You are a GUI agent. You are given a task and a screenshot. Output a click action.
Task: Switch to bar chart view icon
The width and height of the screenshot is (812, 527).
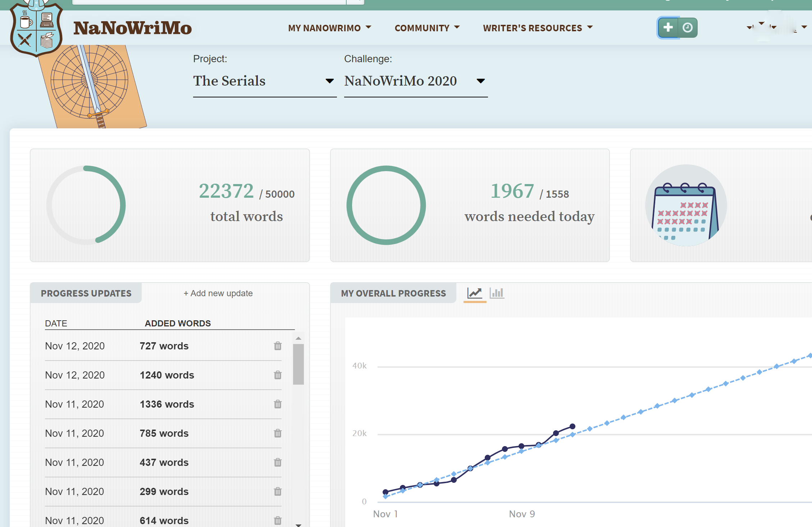(x=497, y=293)
